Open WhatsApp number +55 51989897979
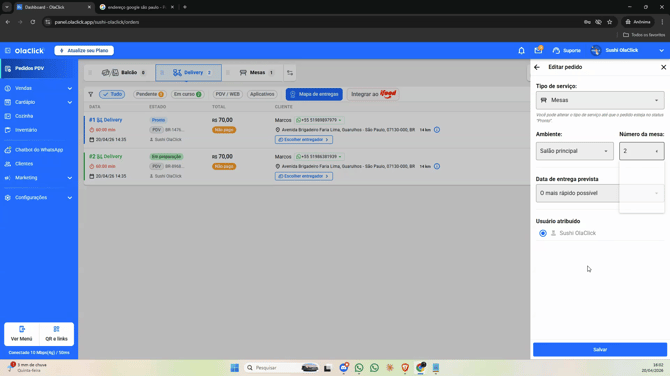 (x=319, y=120)
